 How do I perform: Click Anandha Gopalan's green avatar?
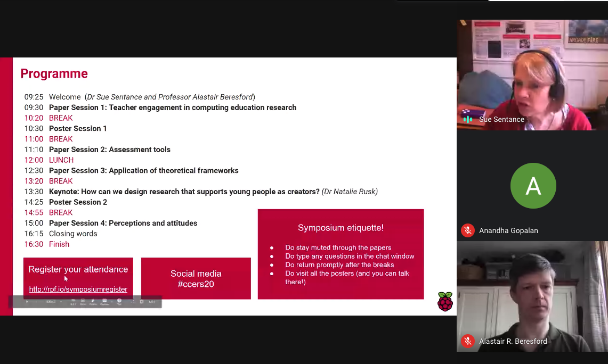pos(533,186)
